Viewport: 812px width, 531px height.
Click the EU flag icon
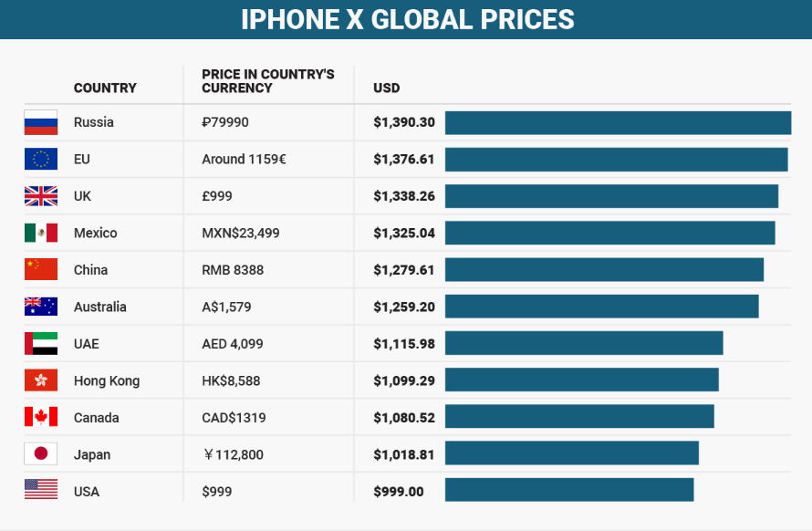pos(41,159)
